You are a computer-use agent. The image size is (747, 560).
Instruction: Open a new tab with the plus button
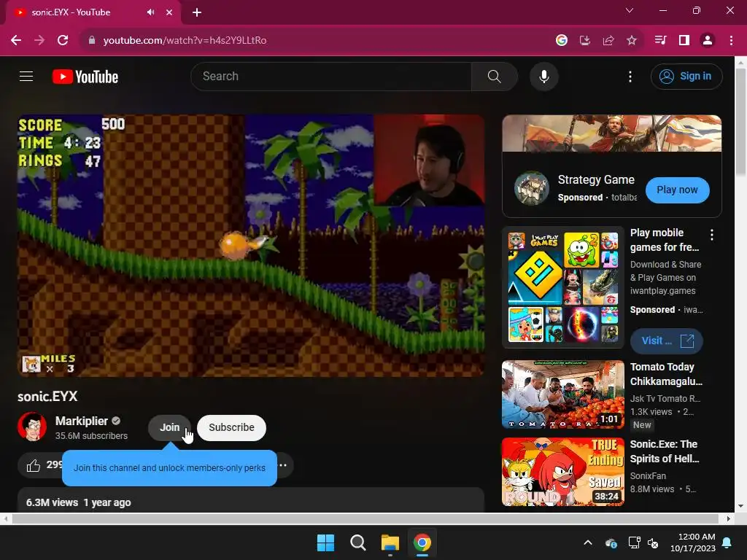[x=197, y=12]
